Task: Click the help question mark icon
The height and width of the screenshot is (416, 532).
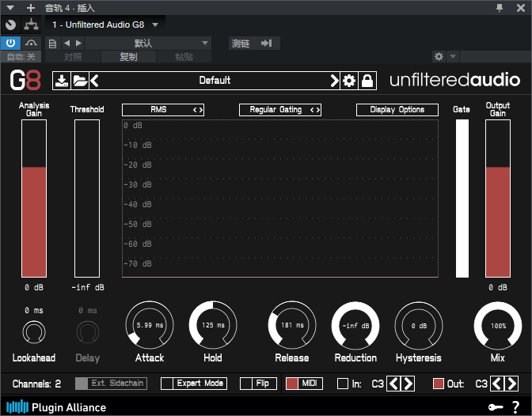Action: 515,407
